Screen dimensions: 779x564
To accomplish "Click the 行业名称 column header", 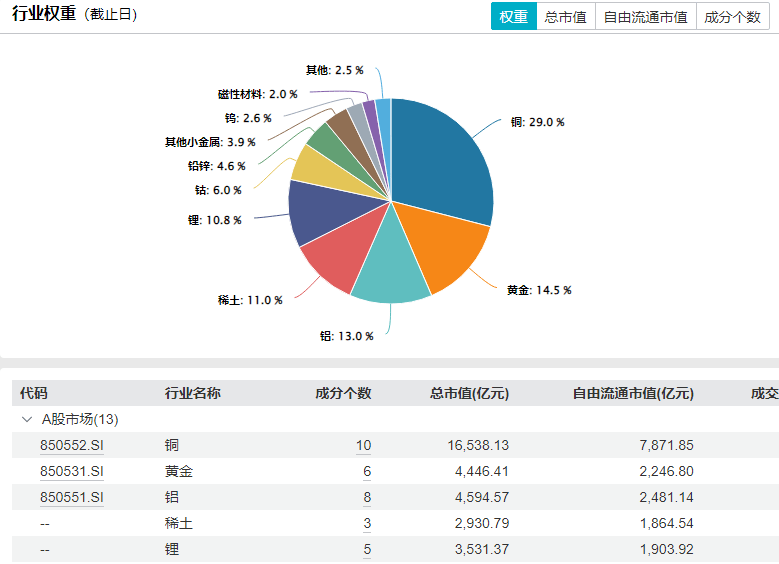I will point(192,393).
